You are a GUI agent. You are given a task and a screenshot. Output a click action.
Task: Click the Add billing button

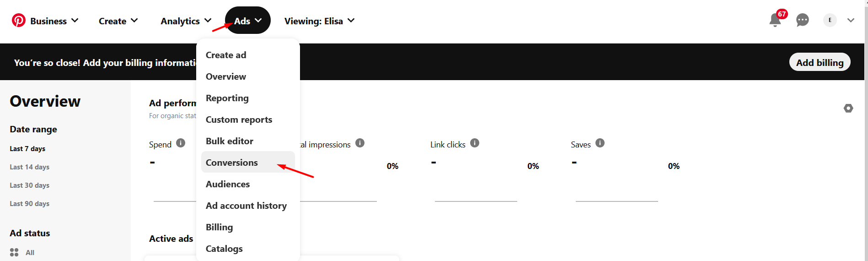click(820, 62)
